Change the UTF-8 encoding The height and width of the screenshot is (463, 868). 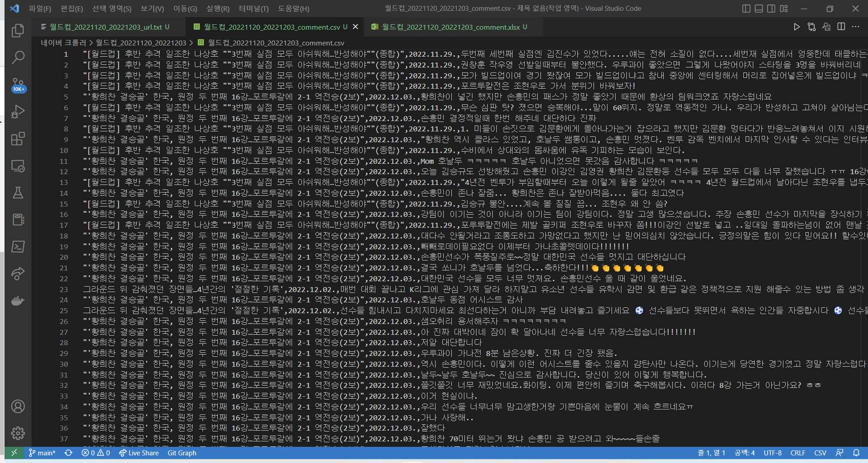tap(773, 453)
